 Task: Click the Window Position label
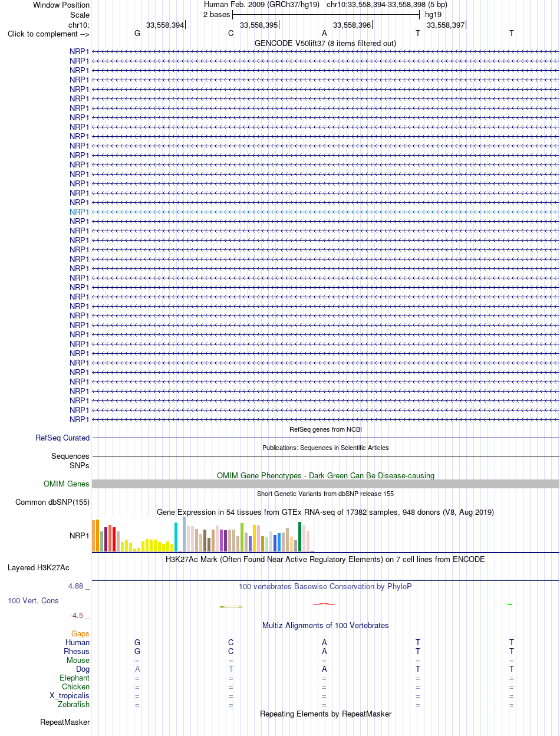pyautogui.click(x=61, y=5)
